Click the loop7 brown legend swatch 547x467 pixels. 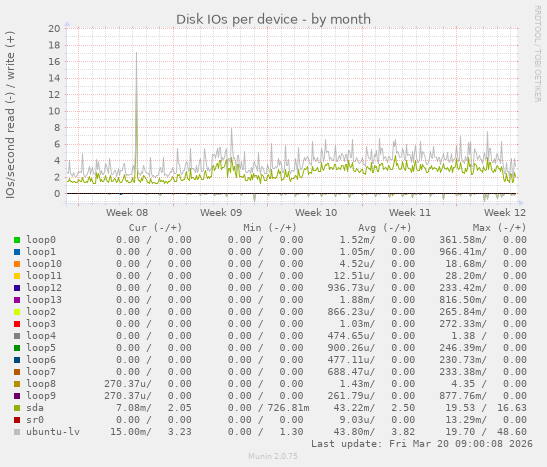coord(17,372)
